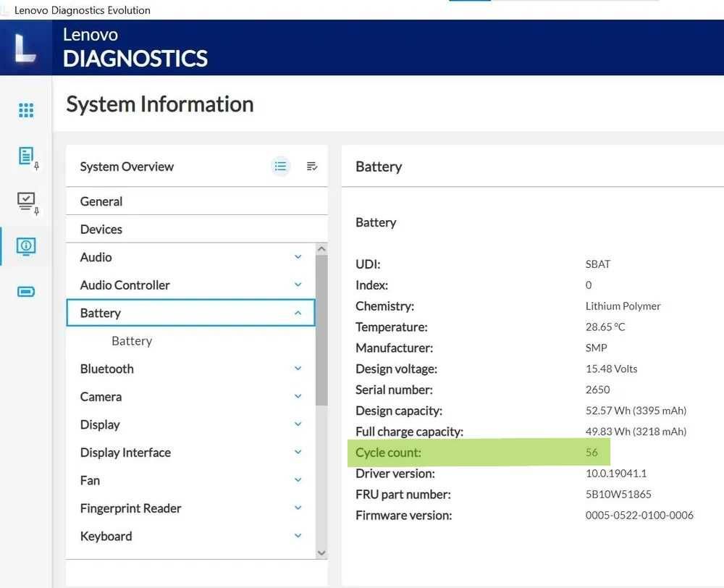Expand the Audio Controller chevron
Image resolution: width=724 pixels, height=588 pixels.
coord(298,285)
